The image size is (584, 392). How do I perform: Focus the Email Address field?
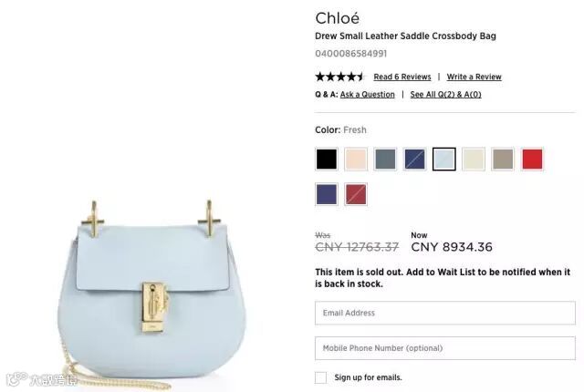click(x=445, y=313)
